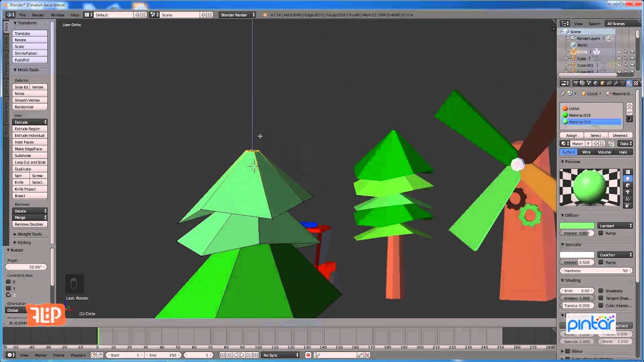
Task: Open the File menu
Action: tap(23, 15)
